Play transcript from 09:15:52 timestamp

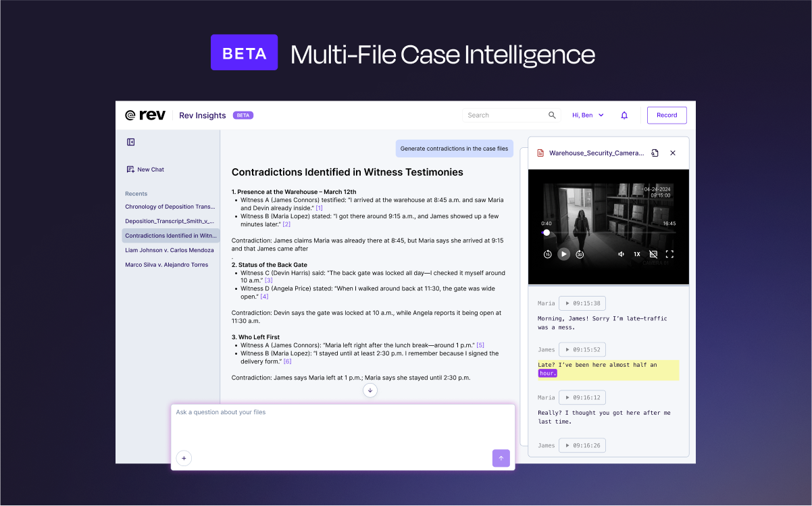[x=582, y=350]
